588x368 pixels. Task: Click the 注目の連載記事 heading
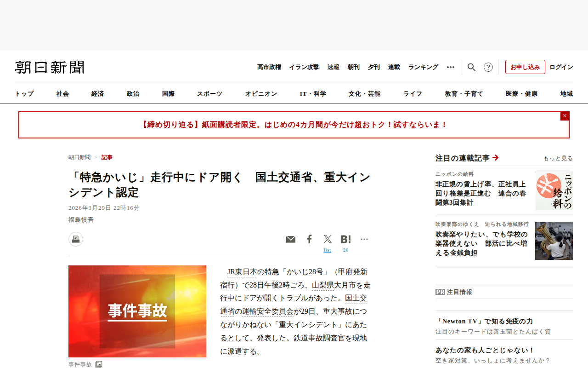pos(463,158)
